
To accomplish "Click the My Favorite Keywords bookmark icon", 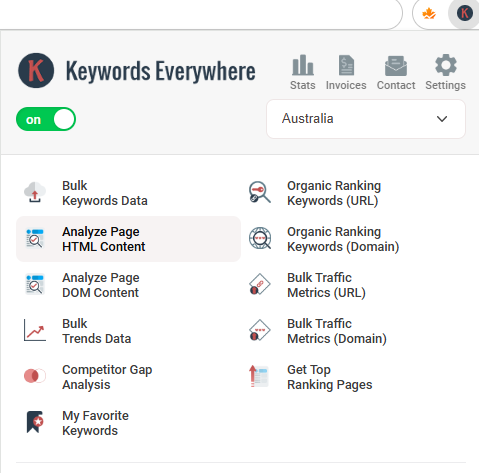I will [35, 422].
